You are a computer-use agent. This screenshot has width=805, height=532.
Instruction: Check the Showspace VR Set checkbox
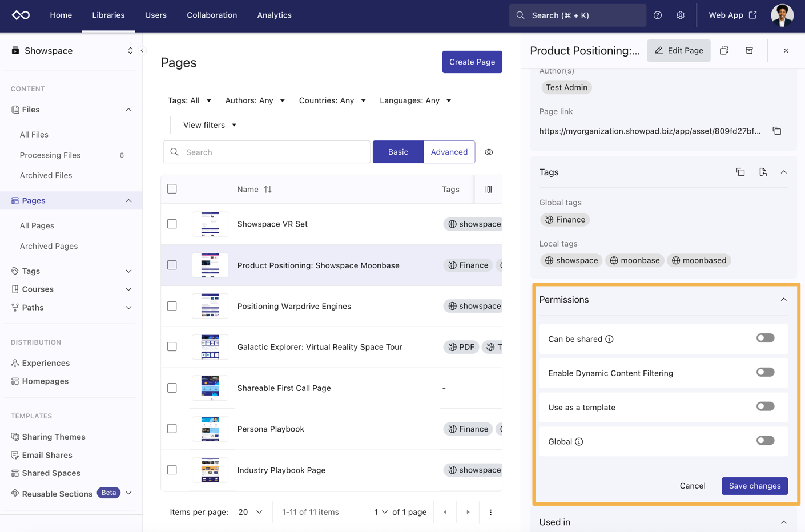[x=172, y=224]
